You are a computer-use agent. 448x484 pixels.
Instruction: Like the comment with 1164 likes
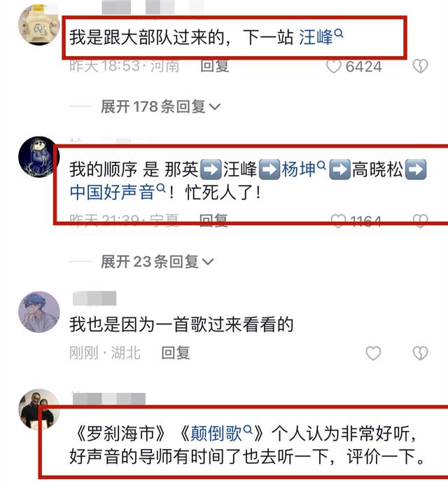pos(338,221)
